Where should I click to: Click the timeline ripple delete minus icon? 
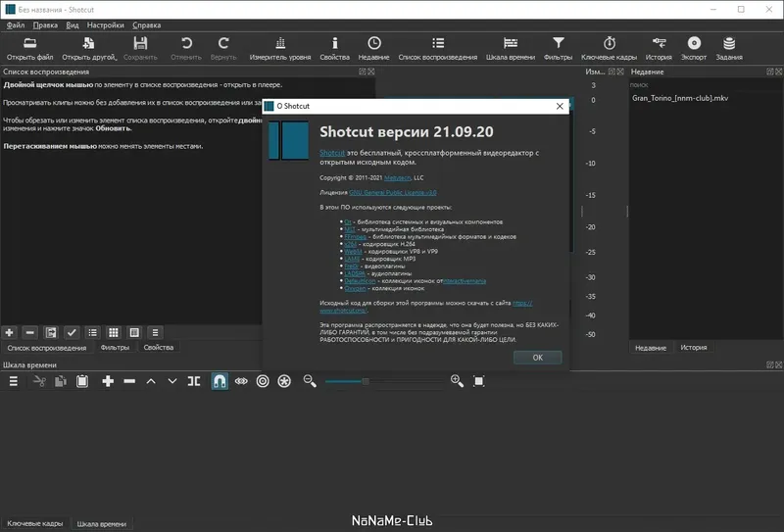(x=129, y=381)
